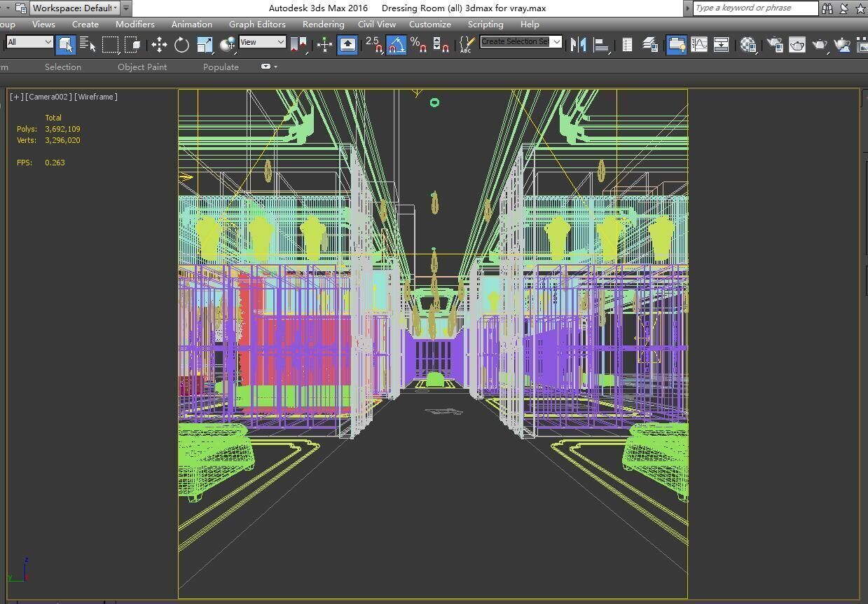This screenshot has height=604, width=868.
Task: Open Curve Editor icon
Action: coord(699,45)
